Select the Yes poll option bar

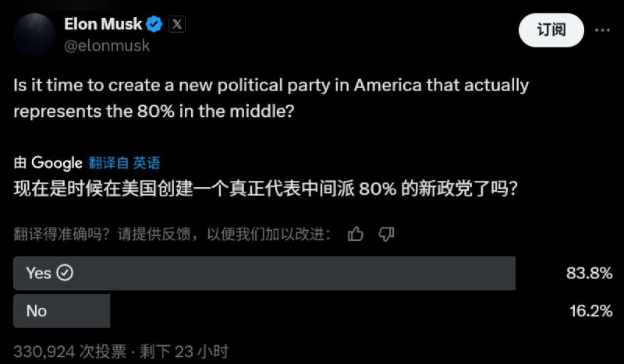[x=264, y=274]
